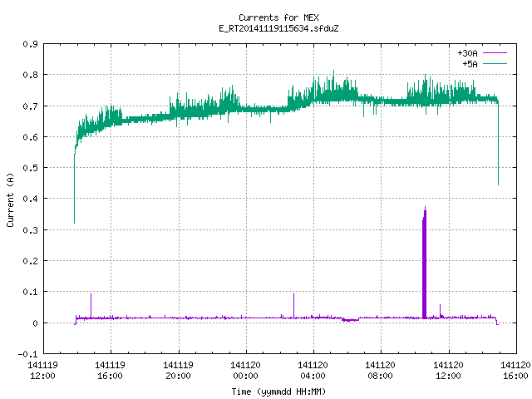Click the x-axis label '141119 16:00'

(110, 371)
